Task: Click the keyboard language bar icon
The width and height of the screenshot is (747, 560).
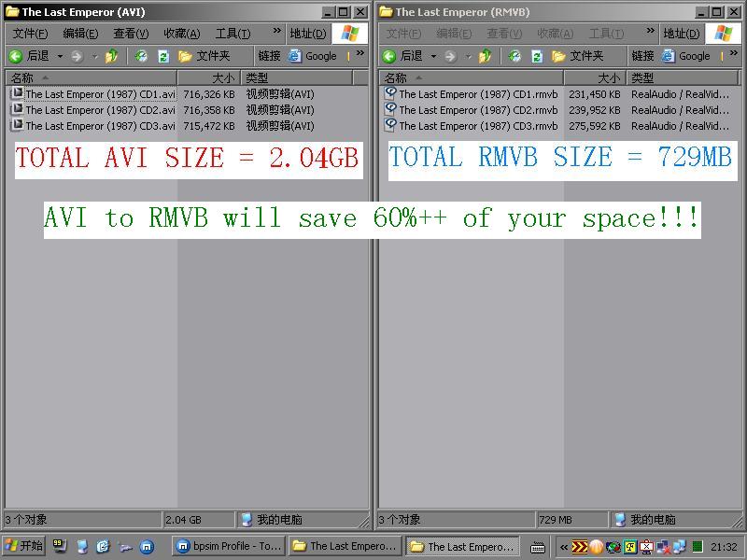Action: point(538,548)
